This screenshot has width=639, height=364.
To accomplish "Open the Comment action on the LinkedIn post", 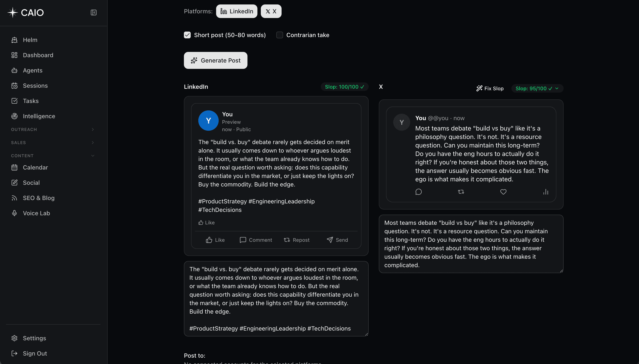I will tap(256, 240).
